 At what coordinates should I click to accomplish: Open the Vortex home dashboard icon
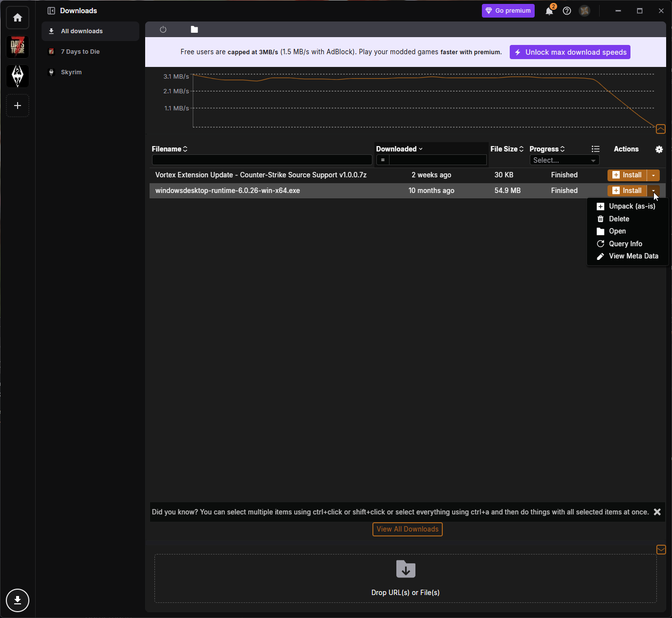click(18, 18)
